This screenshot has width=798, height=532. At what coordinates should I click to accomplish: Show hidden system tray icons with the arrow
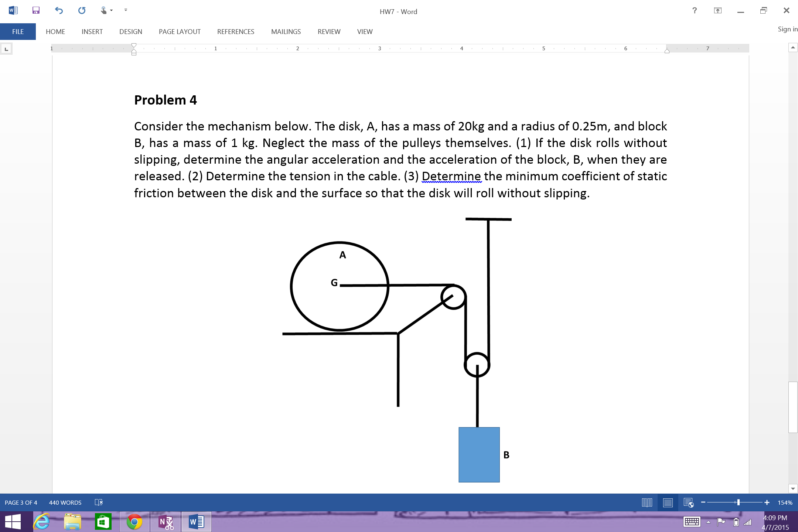pyautogui.click(x=708, y=521)
